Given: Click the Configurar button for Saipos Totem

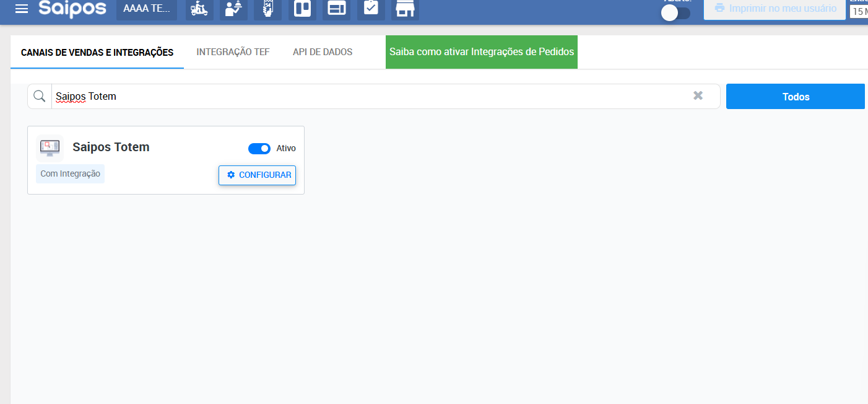Looking at the screenshot, I should [x=257, y=175].
